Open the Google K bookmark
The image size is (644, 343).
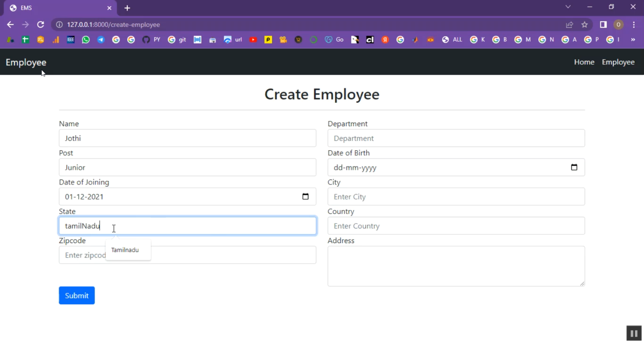[x=477, y=40]
